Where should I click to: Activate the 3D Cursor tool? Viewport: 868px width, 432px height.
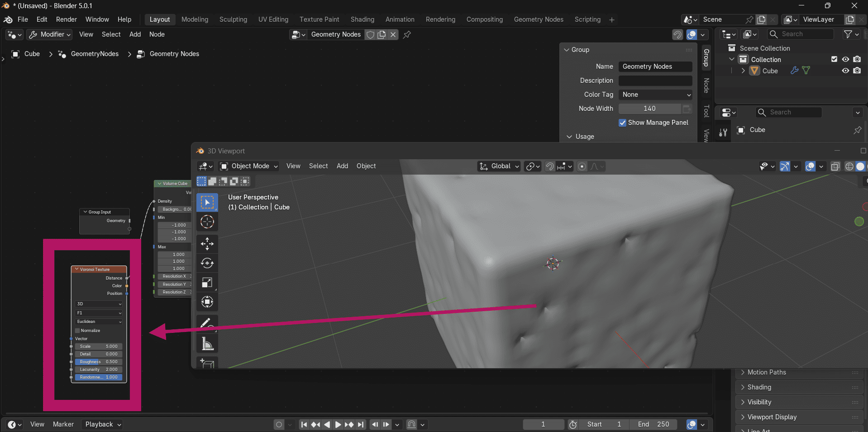[207, 222]
